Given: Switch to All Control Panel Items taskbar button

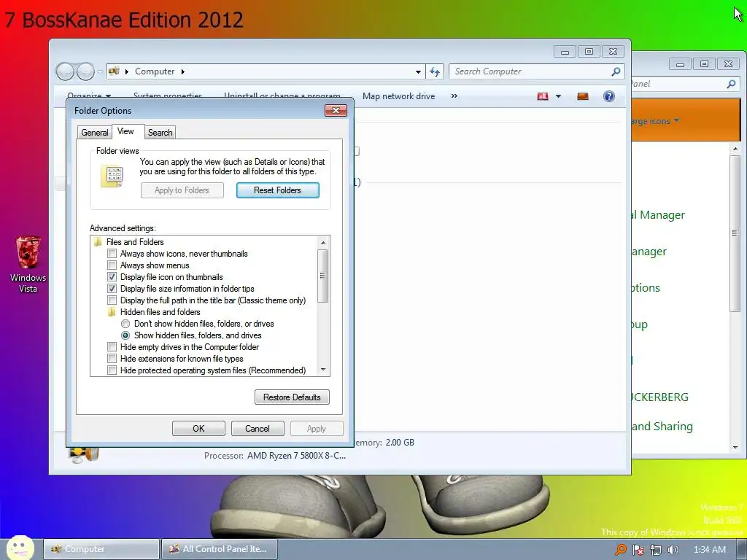Looking at the screenshot, I should pos(219,549).
